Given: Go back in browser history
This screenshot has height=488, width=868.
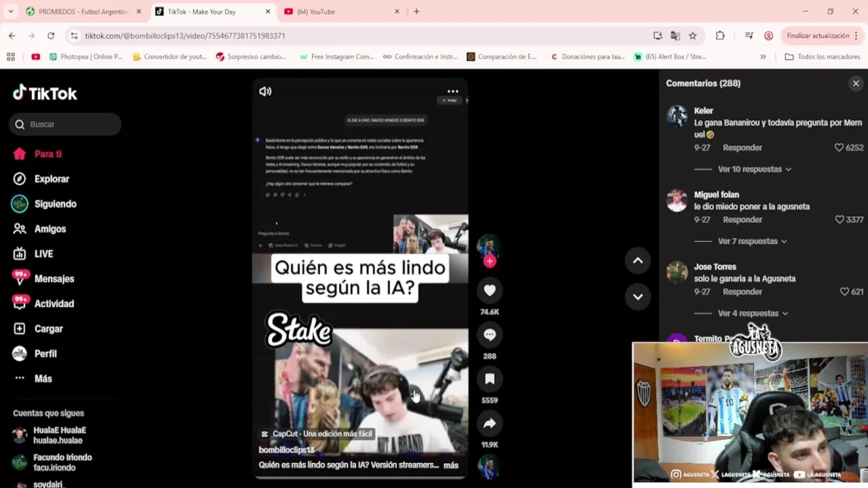Looking at the screenshot, I should (12, 35).
